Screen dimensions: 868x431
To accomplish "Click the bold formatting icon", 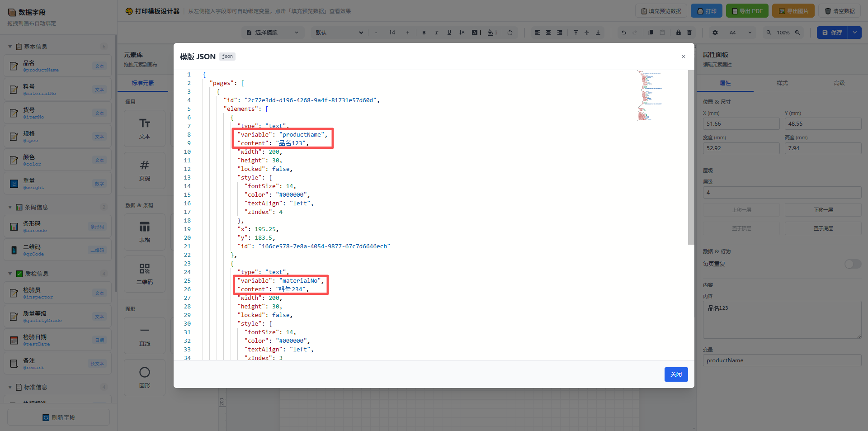I will (424, 33).
